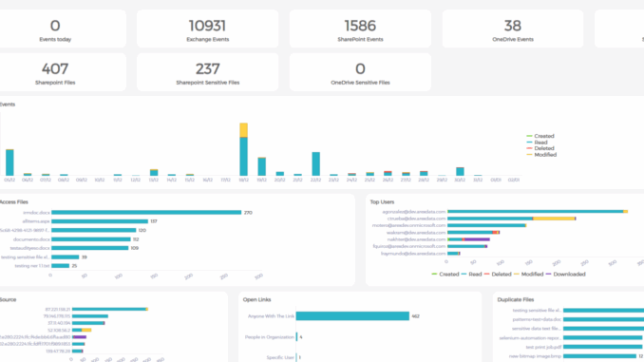644x362 pixels.
Task: Toggle Downloaded series in Top Users legend
Action: tap(565, 274)
